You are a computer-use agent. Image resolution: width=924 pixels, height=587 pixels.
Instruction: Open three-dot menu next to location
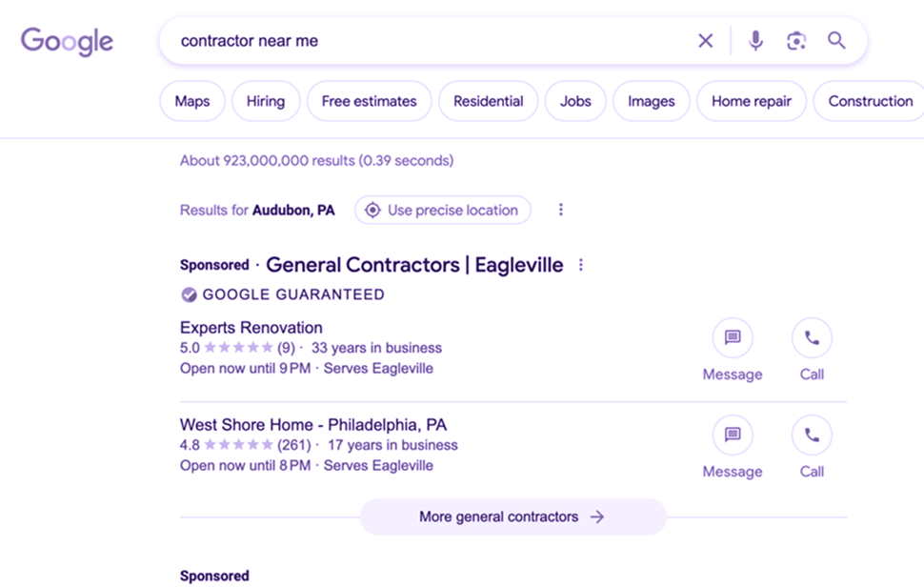click(560, 210)
